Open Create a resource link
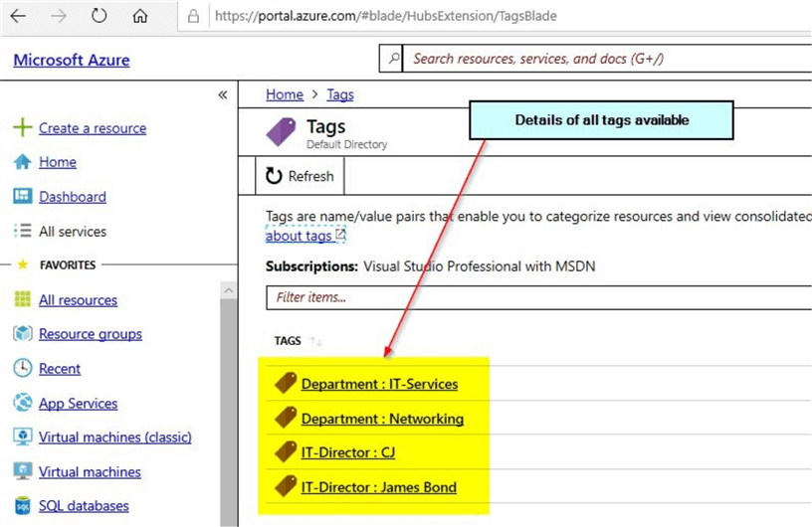Image resolution: width=812 pixels, height=527 pixels. coord(93,128)
